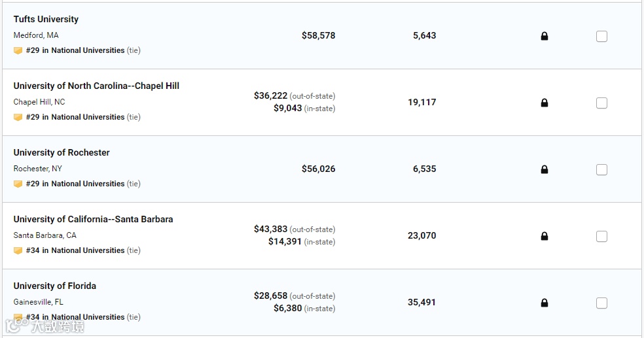
Task: Open the Tufts University school link
Action: click(x=46, y=19)
